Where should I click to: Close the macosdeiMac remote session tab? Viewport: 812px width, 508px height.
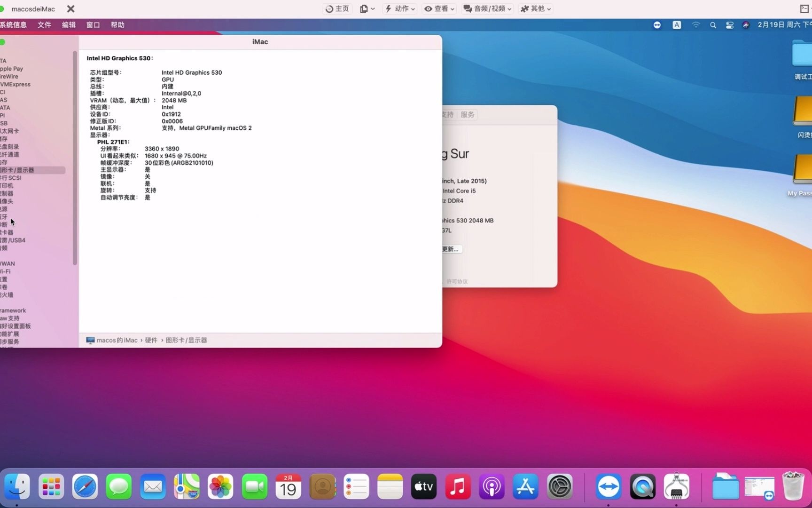(70, 8)
